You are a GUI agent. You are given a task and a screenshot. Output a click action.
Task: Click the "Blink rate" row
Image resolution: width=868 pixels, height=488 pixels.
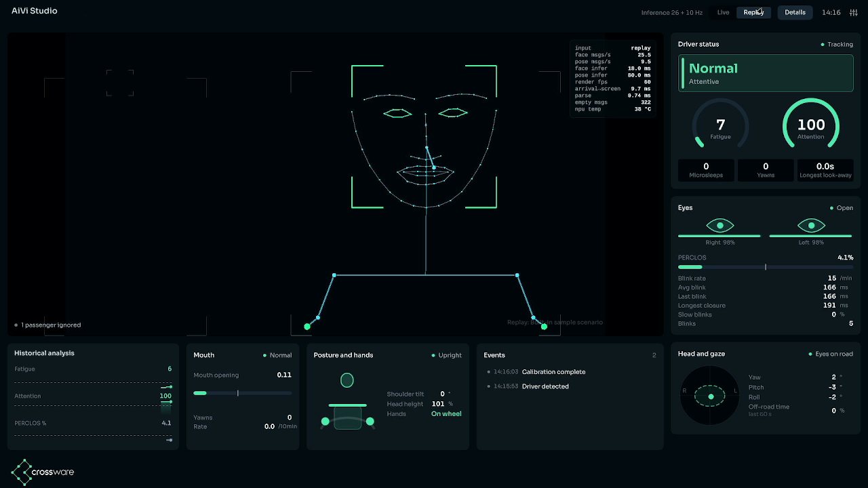pos(766,279)
